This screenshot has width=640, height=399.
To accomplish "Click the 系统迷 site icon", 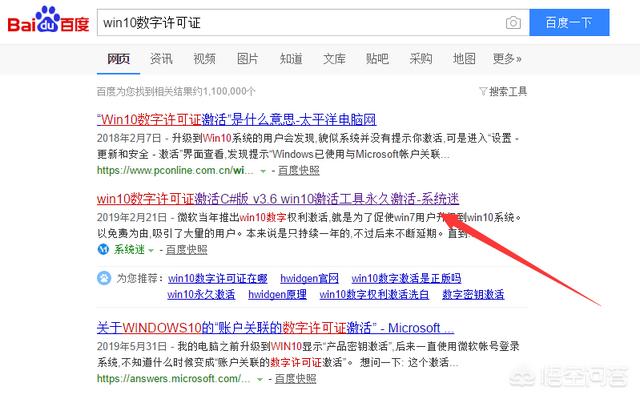I will pyautogui.click(x=103, y=249).
